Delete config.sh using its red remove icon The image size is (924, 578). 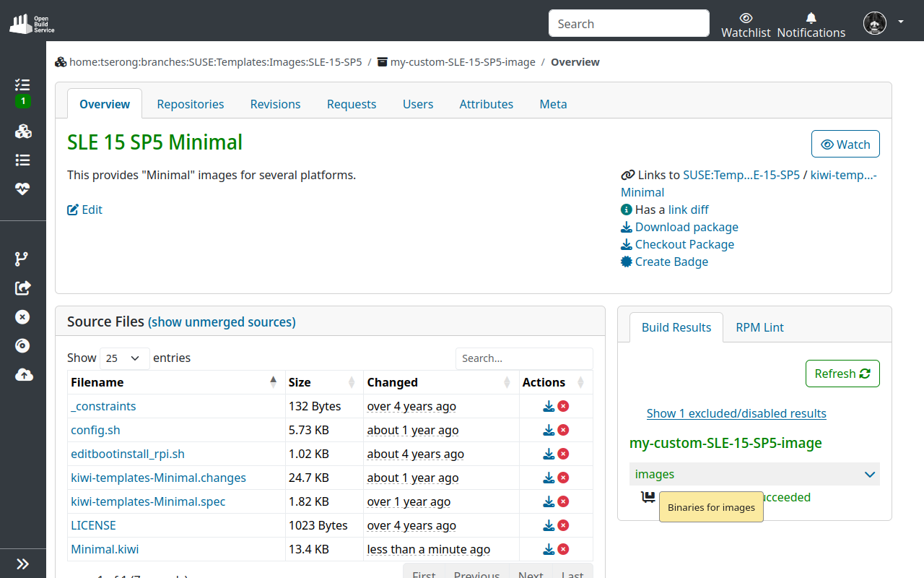[x=563, y=429]
